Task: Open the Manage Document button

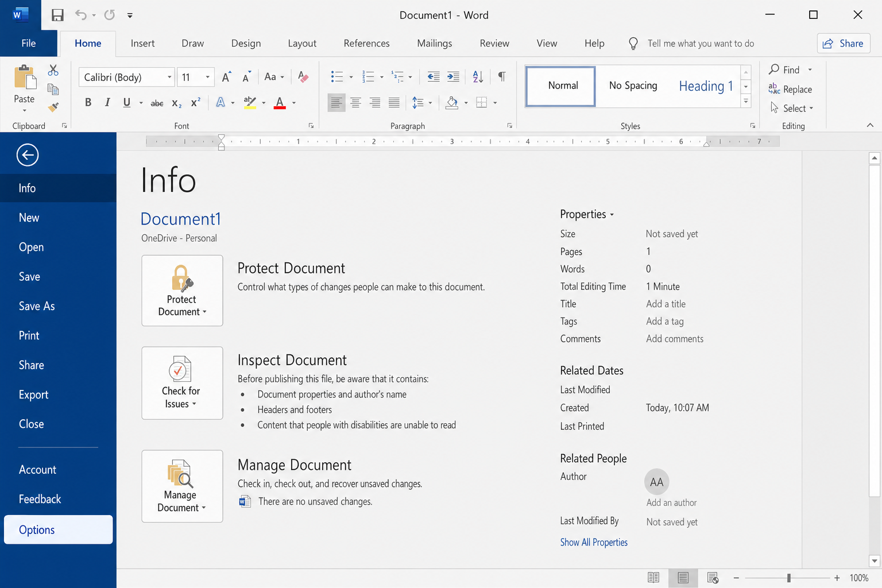Action: point(182,486)
